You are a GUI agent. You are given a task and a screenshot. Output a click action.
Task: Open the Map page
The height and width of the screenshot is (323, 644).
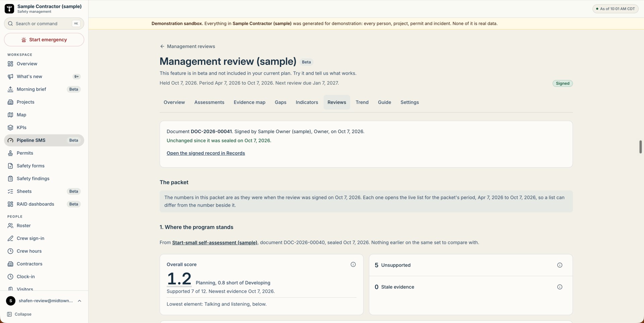point(44,115)
